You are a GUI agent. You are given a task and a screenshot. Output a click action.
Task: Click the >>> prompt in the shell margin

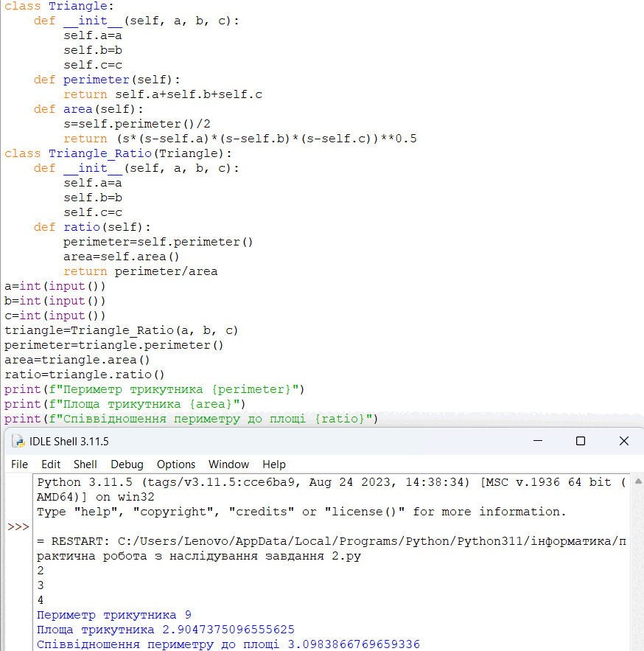(x=18, y=527)
